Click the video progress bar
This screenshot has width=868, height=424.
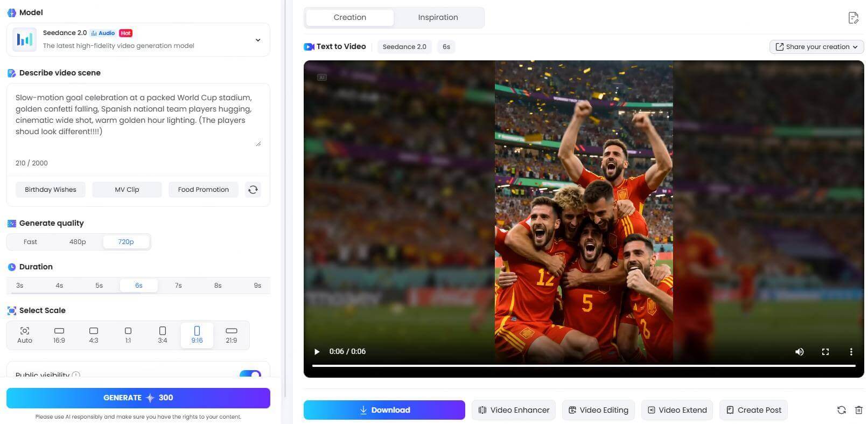(x=584, y=366)
